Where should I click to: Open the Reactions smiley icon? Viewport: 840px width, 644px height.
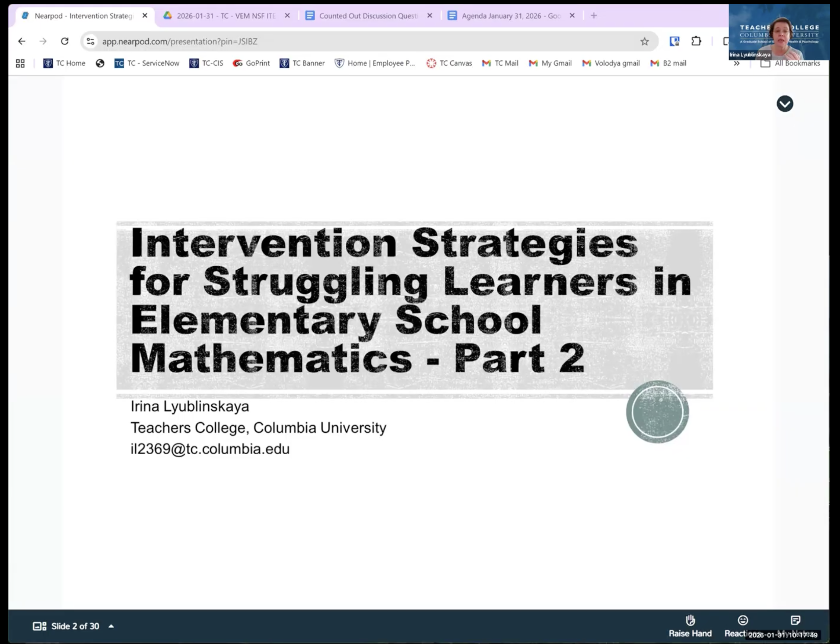click(x=743, y=620)
